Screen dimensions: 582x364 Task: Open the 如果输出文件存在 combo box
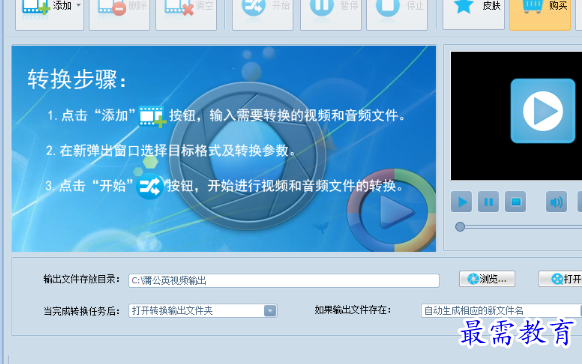pyautogui.click(x=501, y=311)
